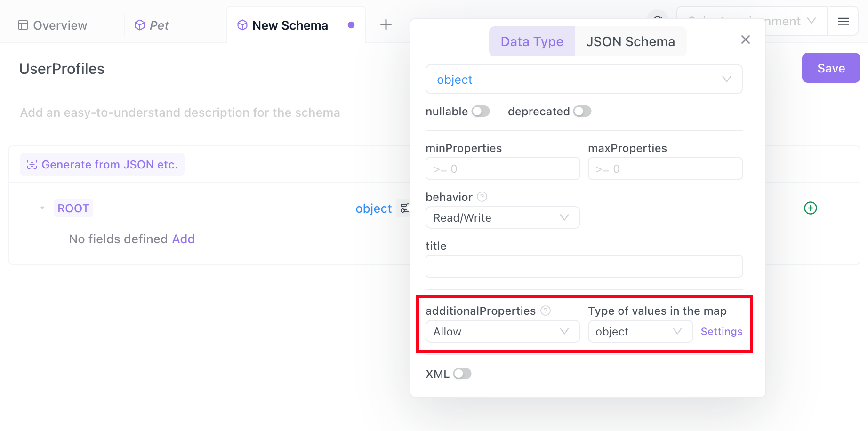Viewport: 868px width, 431px height.
Task: Turn on the deprecated switch
Action: pyautogui.click(x=582, y=111)
